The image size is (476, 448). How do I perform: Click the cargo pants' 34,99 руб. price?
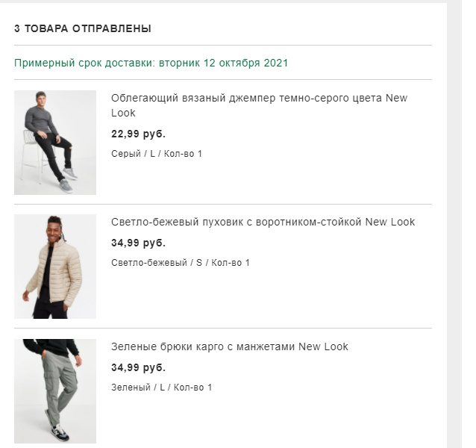[x=139, y=367]
